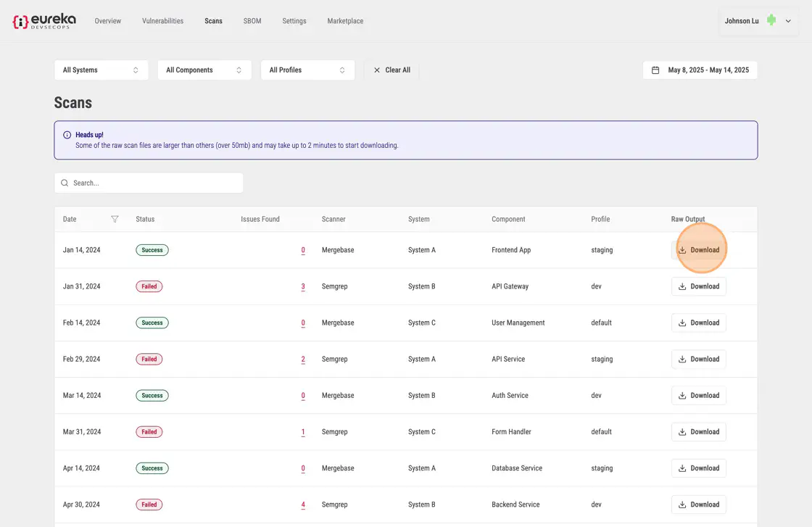Screen dimensions: 812x527
Task: Go to the Vulnerabilities tab
Action: (162, 21)
